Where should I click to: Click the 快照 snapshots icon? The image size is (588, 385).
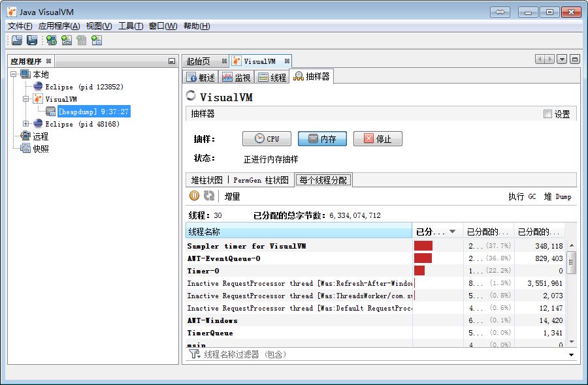(25, 148)
